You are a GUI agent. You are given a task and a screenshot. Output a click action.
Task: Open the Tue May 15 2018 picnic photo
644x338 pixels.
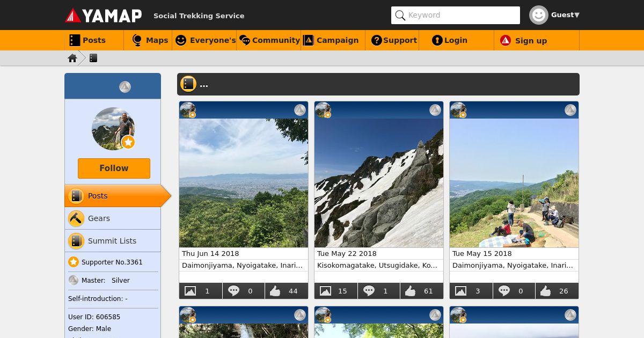click(514, 183)
